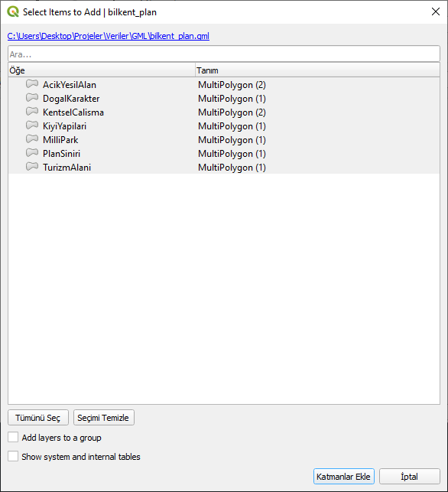Viewport: 448px width, 492px height.
Task: Click the polygon icon beside TurizmAlani
Action: pos(32,167)
